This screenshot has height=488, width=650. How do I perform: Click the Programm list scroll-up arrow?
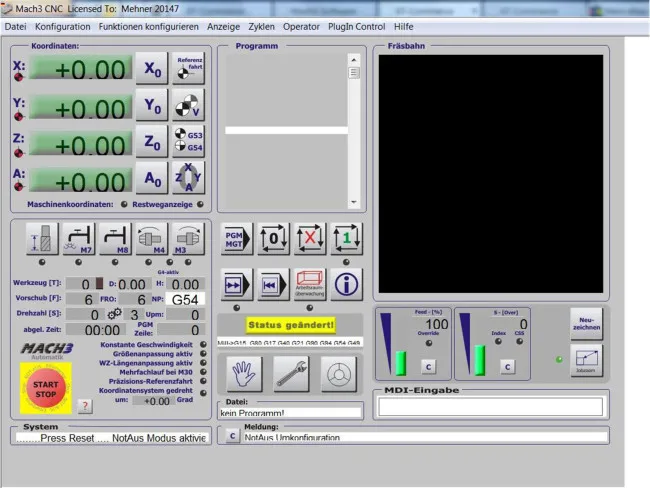[x=354, y=60]
